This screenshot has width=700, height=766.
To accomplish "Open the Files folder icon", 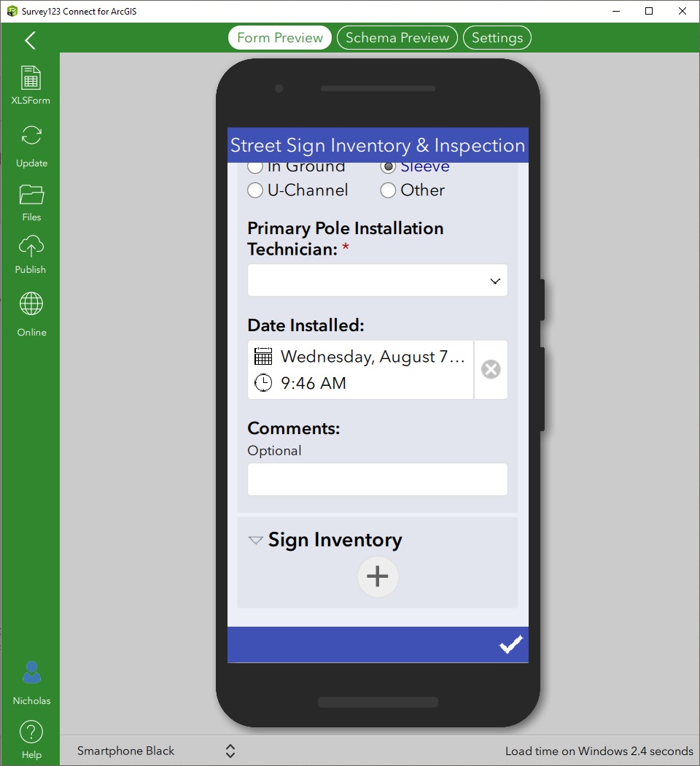I will tap(31, 195).
